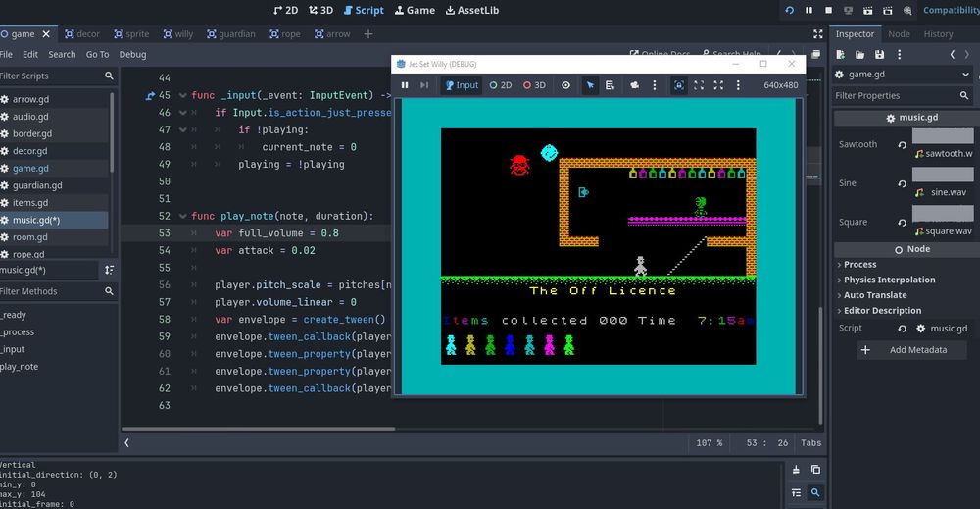The width and height of the screenshot is (980, 509).
Task: Collapse duplicate output messages icon
Action: pyautogui.click(x=796, y=492)
